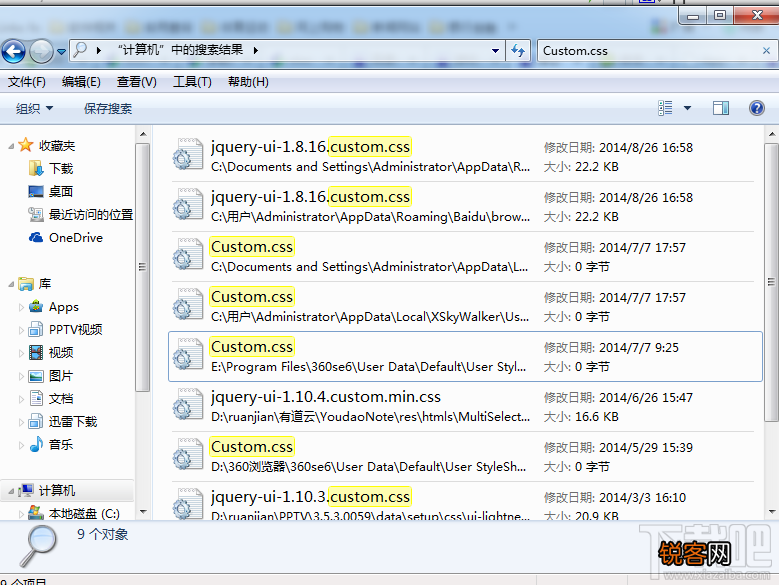Open the 查看(V) menu

click(137, 81)
